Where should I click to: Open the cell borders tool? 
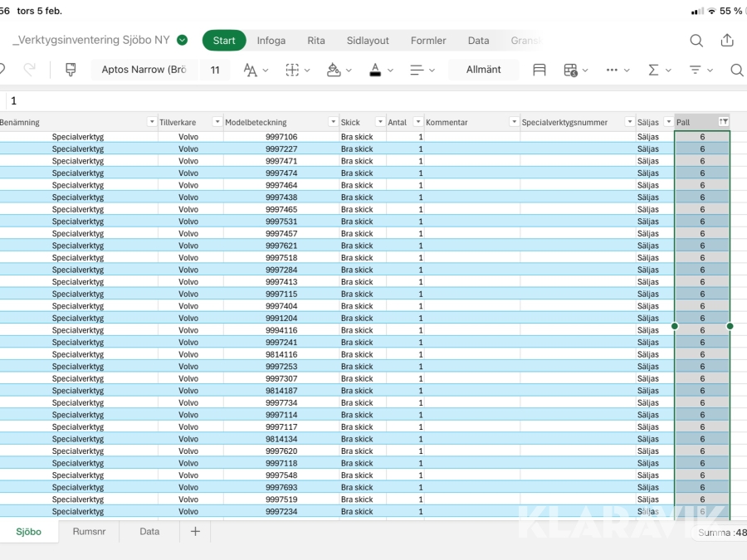point(293,70)
